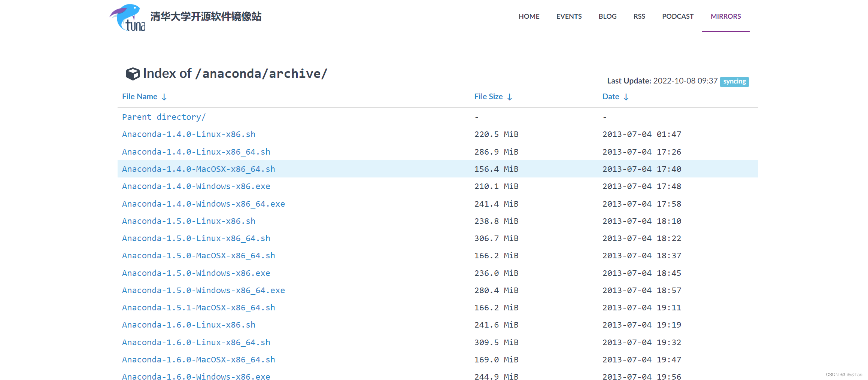
Task: Download Anaconda-1.4.0-Windows-x86.exe
Action: [x=196, y=186]
